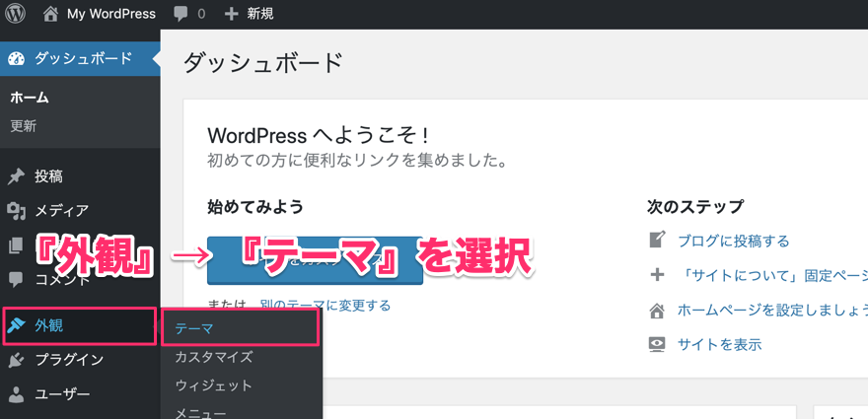Open the 新規 menu in admin bar
Viewport: 868px width, 419px height.
point(260,14)
